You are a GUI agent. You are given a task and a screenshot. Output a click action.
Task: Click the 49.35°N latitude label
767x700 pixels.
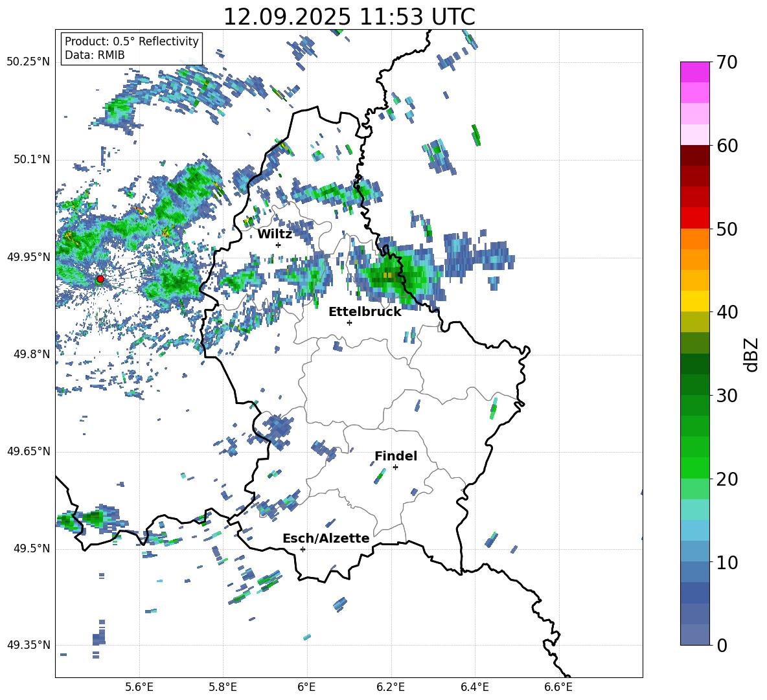pyautogui.click(x=29, y=645)
